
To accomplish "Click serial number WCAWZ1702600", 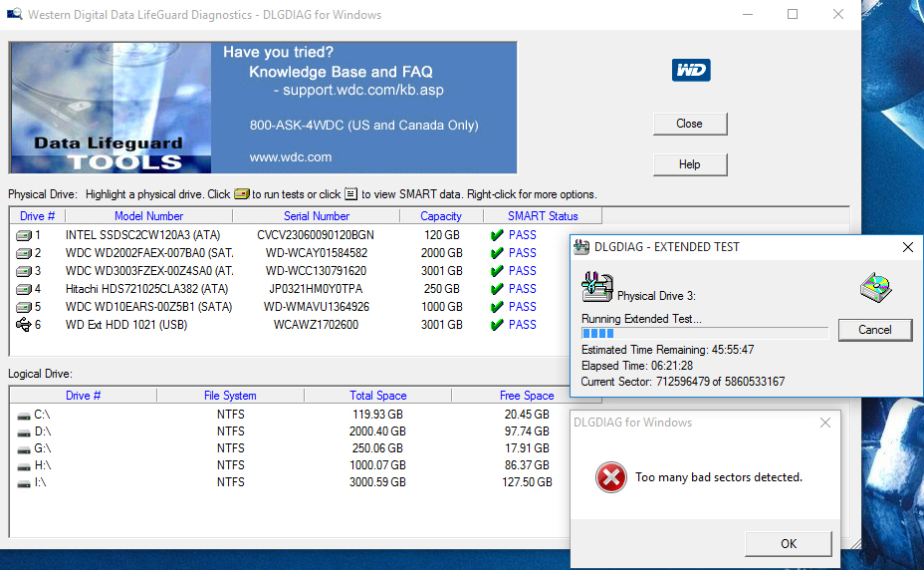I will [x=316, y=325].
